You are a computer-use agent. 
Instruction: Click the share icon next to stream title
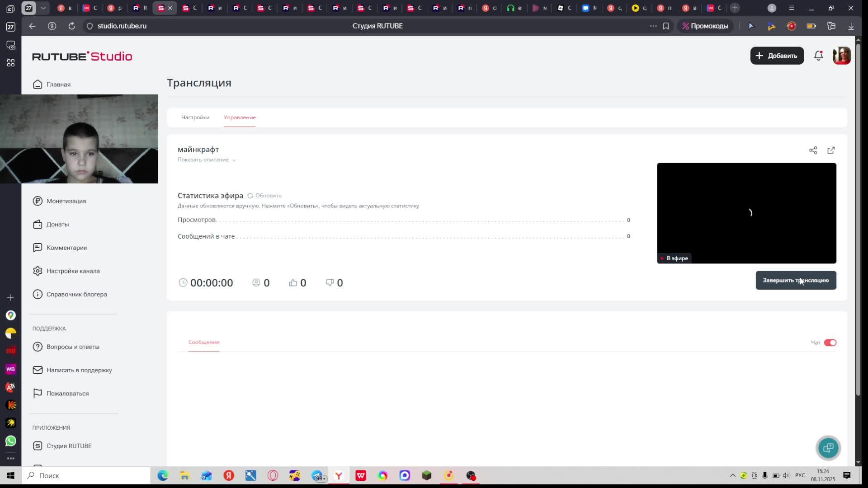pos(813,150)
